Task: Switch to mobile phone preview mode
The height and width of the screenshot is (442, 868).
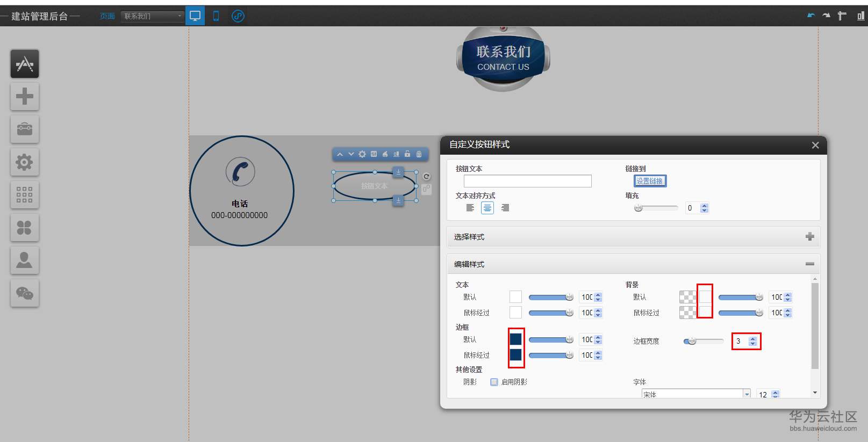Action: pos(216,16)
